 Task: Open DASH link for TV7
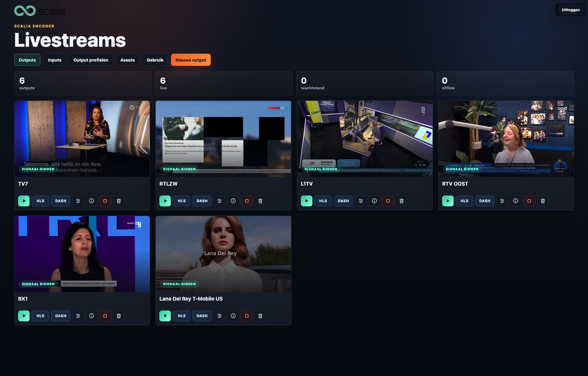click(x=61, y=201)
